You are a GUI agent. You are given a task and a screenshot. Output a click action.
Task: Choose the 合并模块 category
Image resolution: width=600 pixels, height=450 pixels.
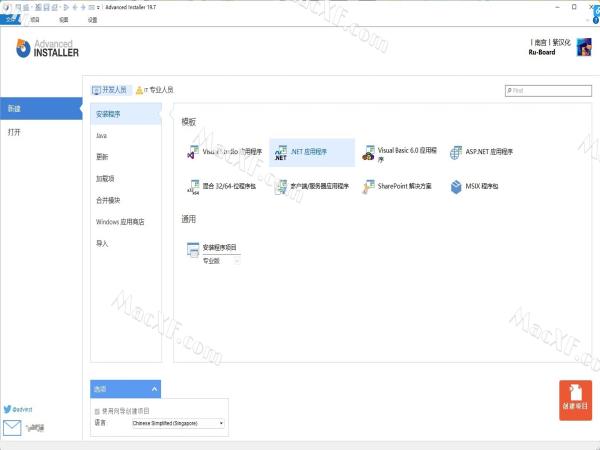pos(126,200)
